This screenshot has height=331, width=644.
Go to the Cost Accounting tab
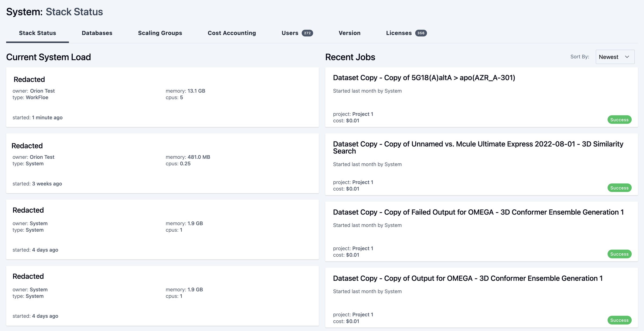(x=232, y=33)
